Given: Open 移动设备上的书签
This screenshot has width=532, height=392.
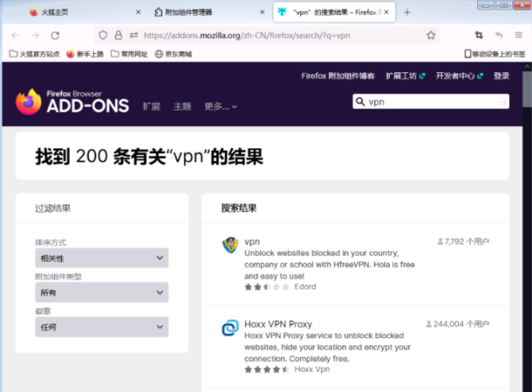Looking at the screenshot, I should [495, 54].
